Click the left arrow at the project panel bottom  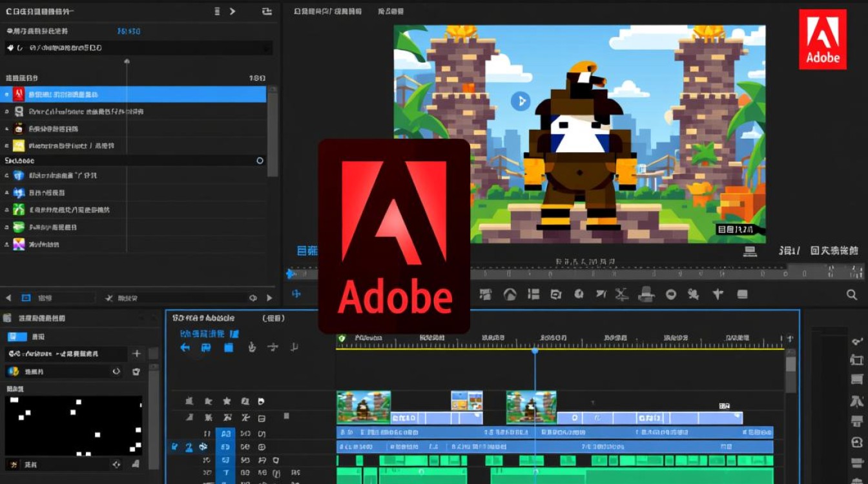[x=8, y=298]
